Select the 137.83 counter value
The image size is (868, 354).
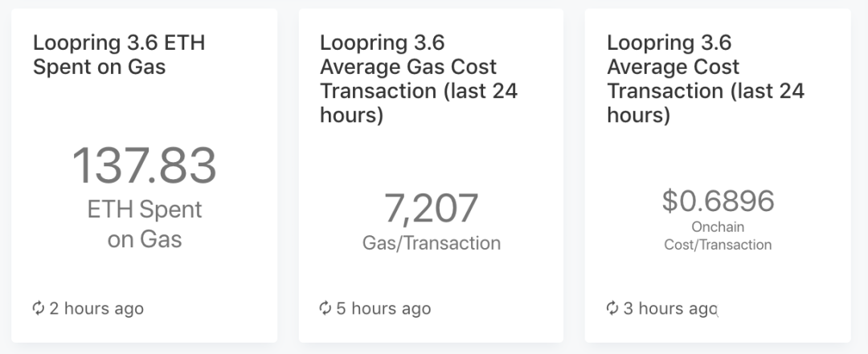coord(144,165)
